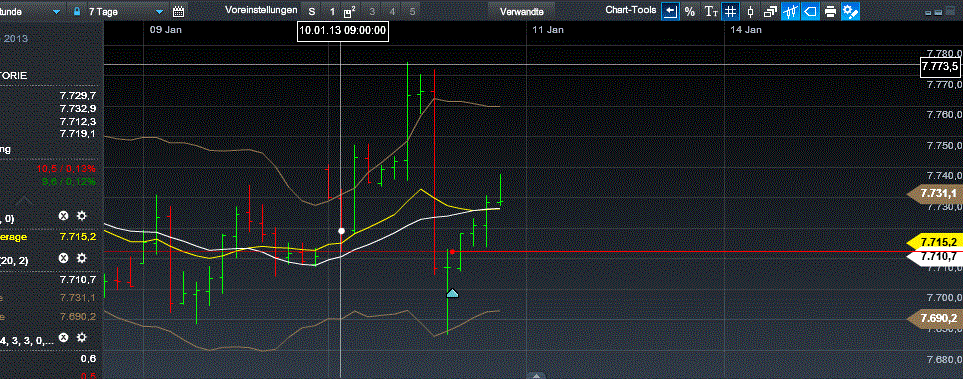Select preset 1 under Voreinstellungen
The image size is (963, 379).
(x=332, y=12)
